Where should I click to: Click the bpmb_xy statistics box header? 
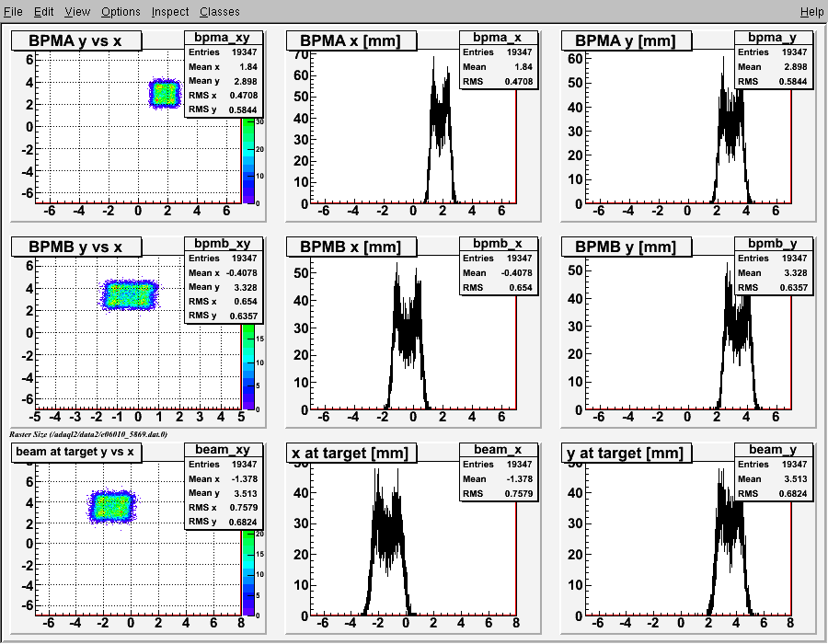click(x=223, y=244)
